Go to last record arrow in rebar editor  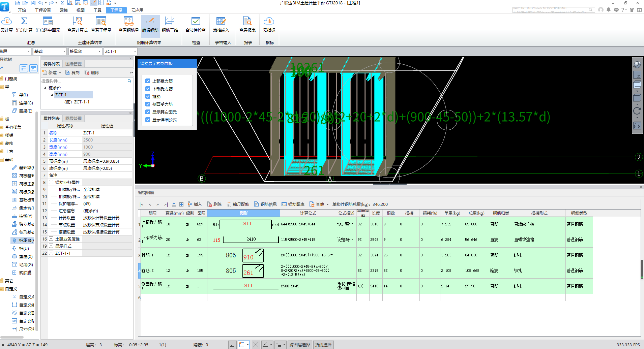click(166, 204)
